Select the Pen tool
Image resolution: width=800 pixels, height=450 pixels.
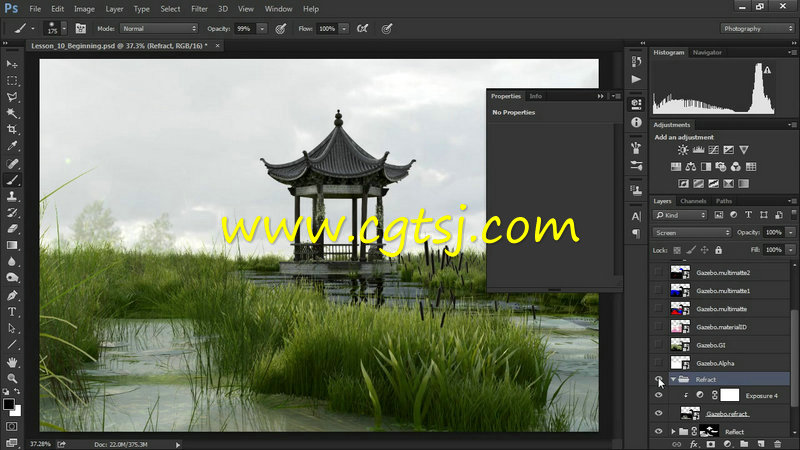point(12,295)
